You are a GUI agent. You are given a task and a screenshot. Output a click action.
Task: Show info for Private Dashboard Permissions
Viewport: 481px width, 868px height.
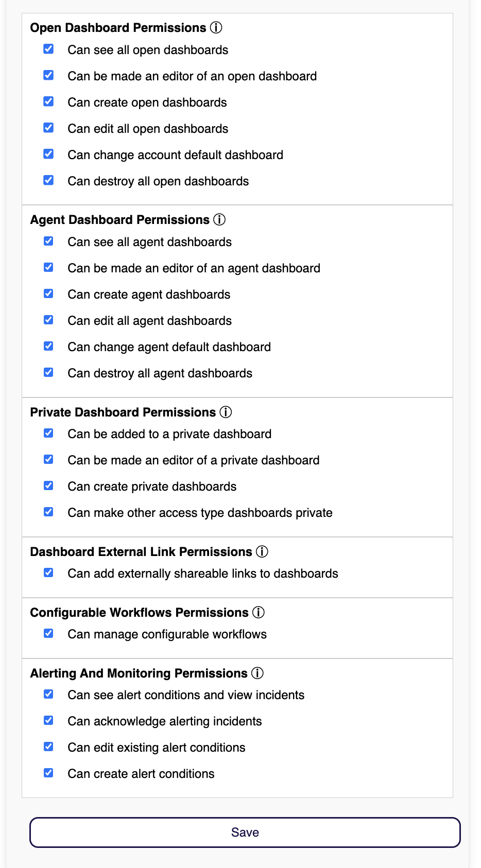(226, 412)
